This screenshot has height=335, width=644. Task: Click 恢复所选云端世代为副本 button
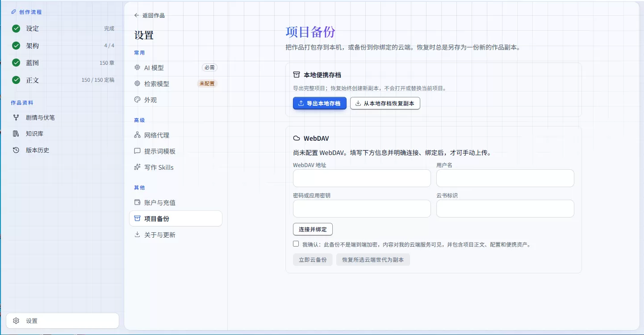(x=373, y=260)
